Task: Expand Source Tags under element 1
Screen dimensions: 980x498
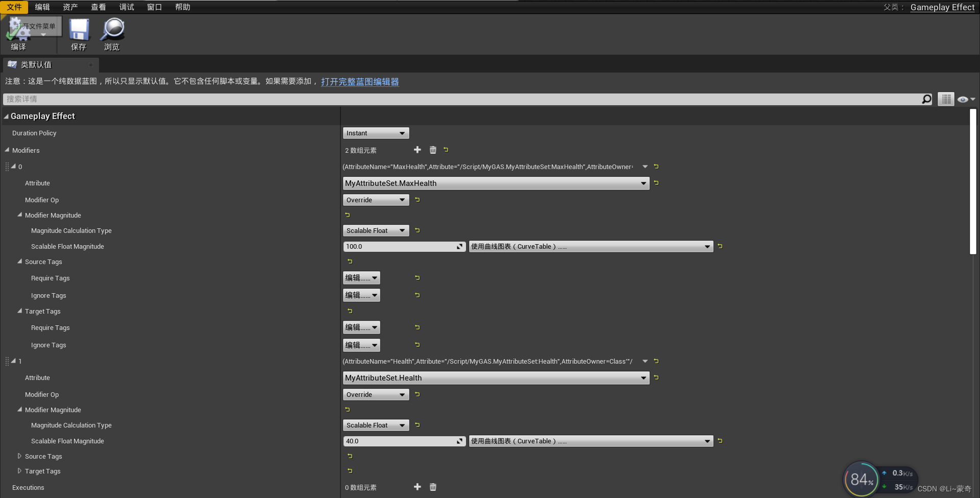Action: click(x=19, y=456)
